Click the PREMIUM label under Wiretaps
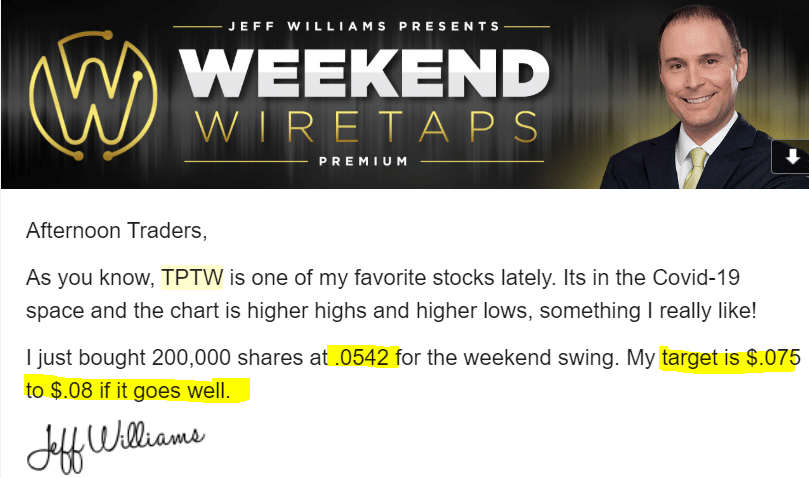Screen dimensions: 809x478 coord(363,161)
